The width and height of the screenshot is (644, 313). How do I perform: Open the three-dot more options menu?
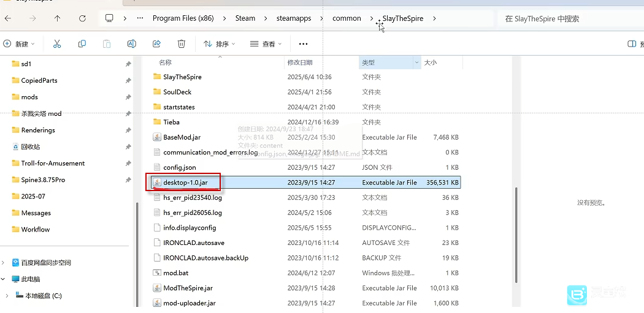tap(303, 44)
